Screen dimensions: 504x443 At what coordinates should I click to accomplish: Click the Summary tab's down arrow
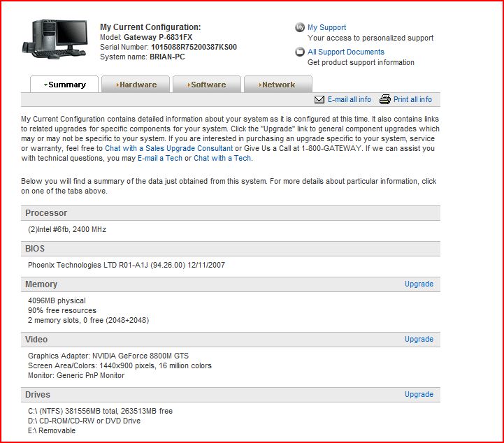click(45, 85)
